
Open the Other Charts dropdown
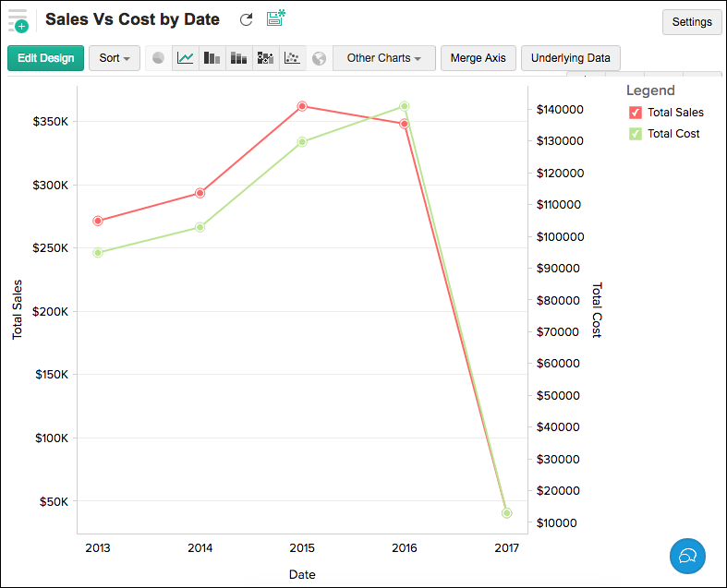point(383,58)
